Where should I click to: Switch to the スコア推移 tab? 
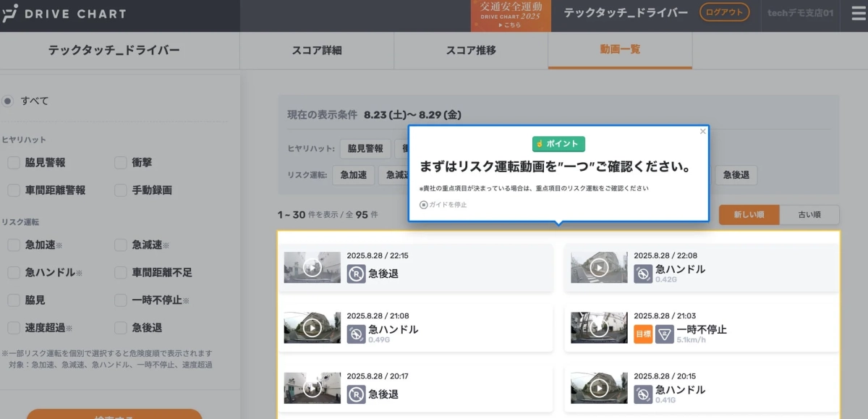[470, 51]
